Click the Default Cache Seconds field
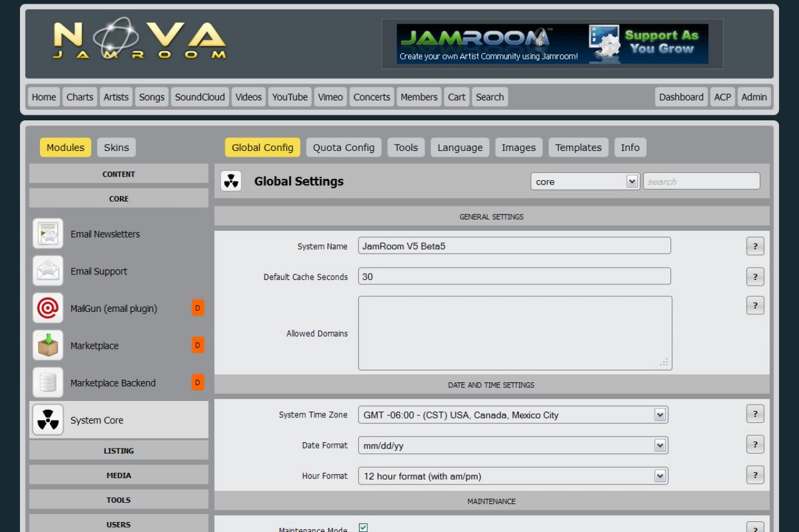 click(x=514, y=276)
